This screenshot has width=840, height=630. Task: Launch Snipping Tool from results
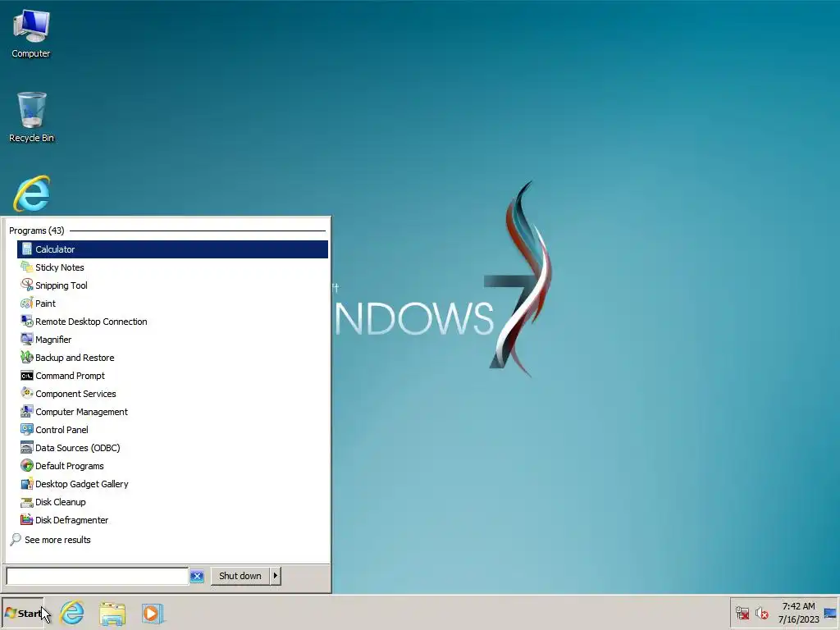(172, 285)
